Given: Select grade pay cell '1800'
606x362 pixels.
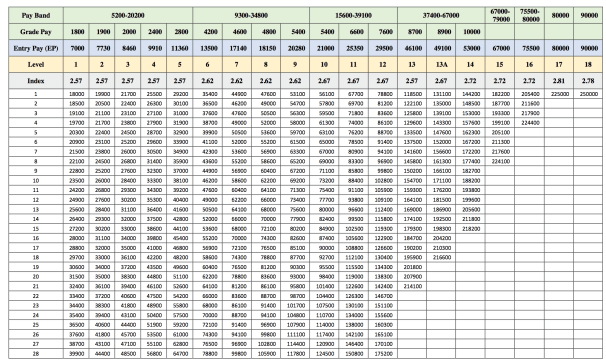Looking at the screenshot, I should point(76,32).
